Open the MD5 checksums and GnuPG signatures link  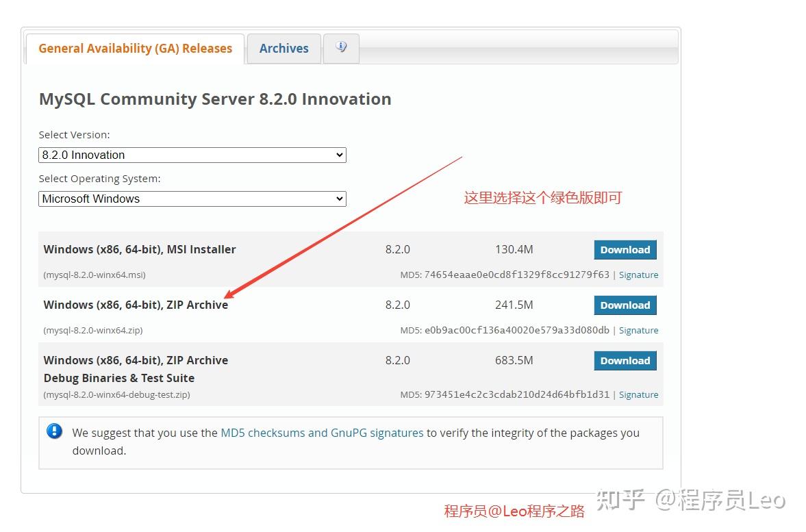[x=322, y=433]
